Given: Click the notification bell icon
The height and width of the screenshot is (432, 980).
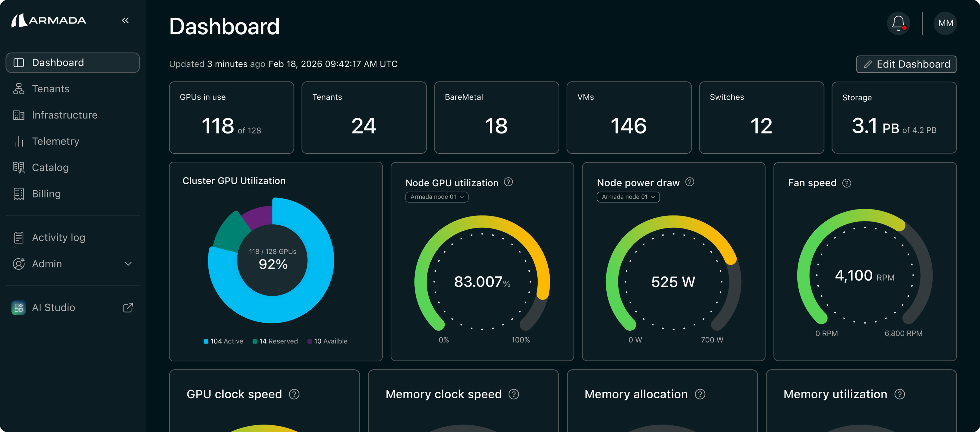Looking at the screenshot, I should point(898,23).
